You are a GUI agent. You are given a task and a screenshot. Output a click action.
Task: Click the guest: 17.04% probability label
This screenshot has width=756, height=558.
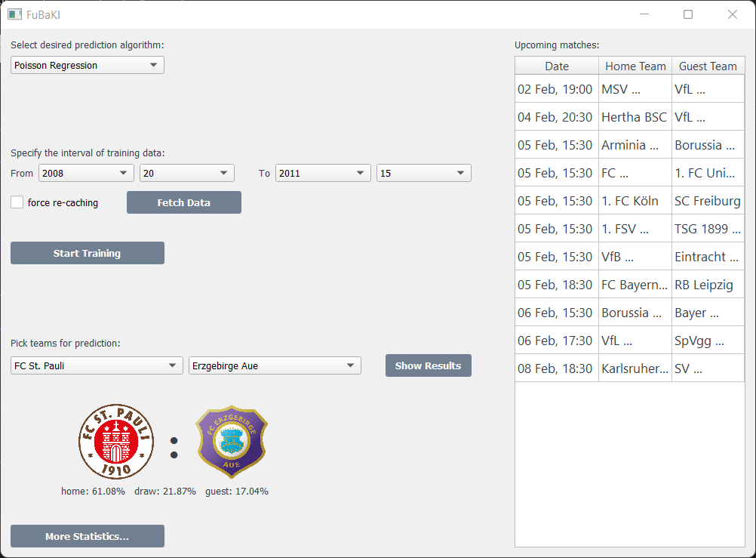coord(237,492)
